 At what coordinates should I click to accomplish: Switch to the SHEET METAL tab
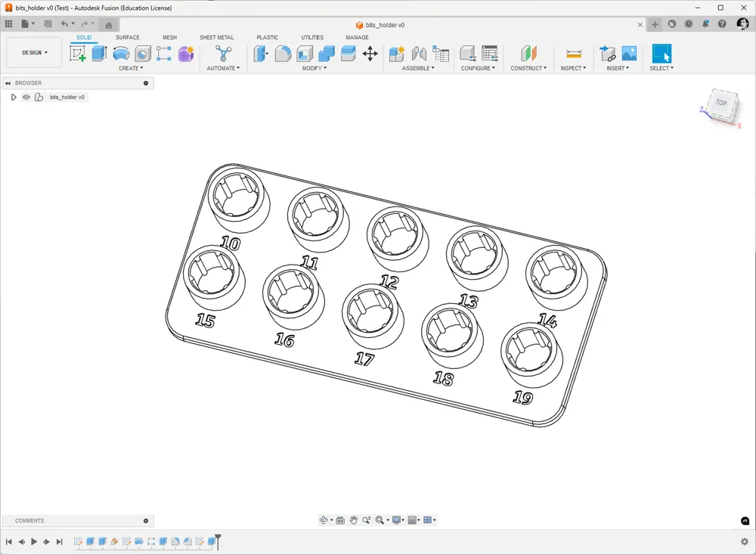[216, 37]
